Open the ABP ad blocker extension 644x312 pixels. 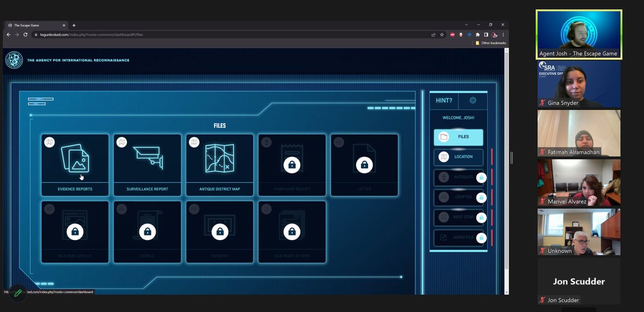click(453, 34)
